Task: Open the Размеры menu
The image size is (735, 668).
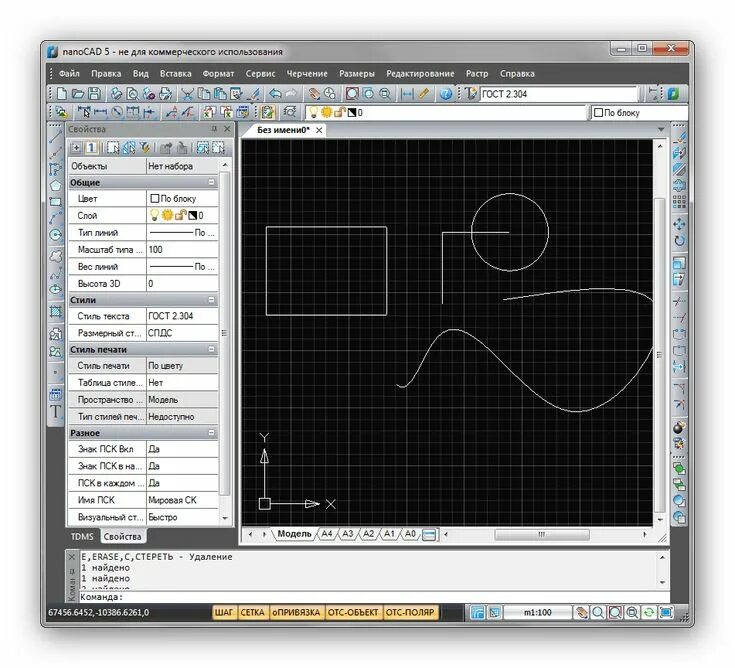Action: (x=357, y=74)
